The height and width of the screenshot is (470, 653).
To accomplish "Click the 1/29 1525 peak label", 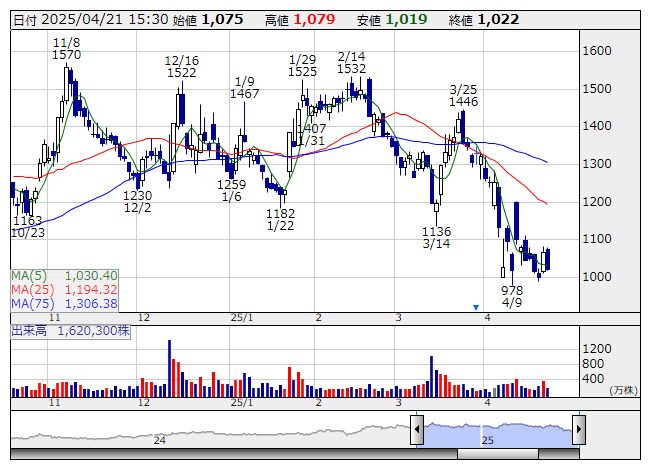I will 302,66.
